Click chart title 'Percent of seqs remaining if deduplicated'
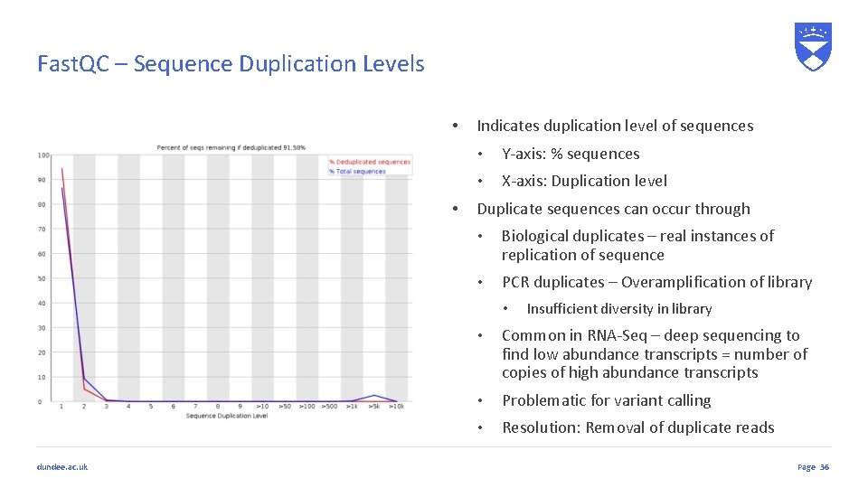Image resolution: width=868 pixels, height=488 pixels. [x=231, y=147]
